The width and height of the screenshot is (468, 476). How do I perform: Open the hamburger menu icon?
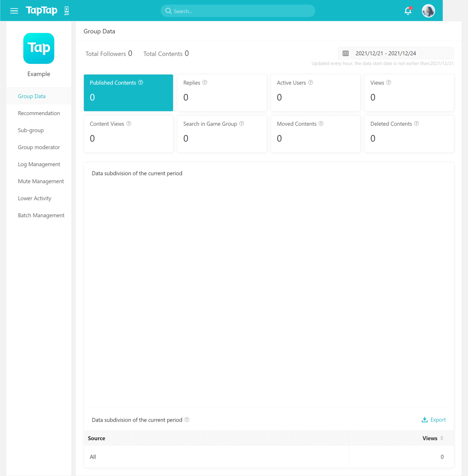tap(14, 11)
